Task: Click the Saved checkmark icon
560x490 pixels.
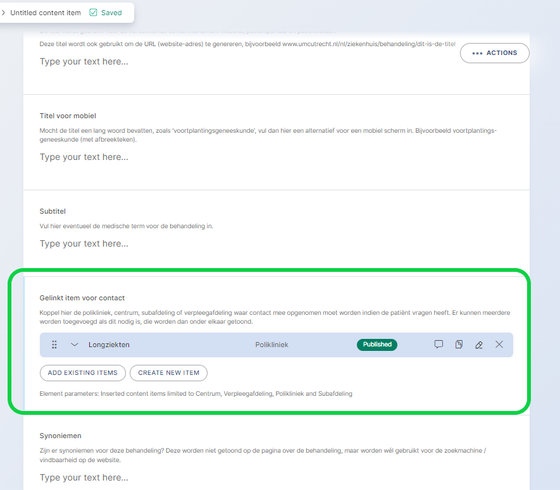Action: pos(93,13)
